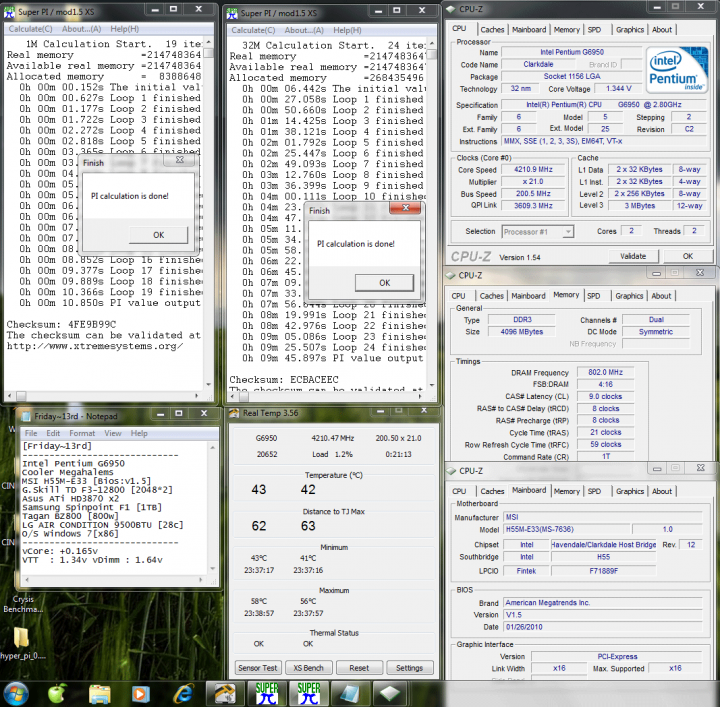720x707 pixels.
Task: Open About menu in 1M Super PI
Action: point(81,29)
